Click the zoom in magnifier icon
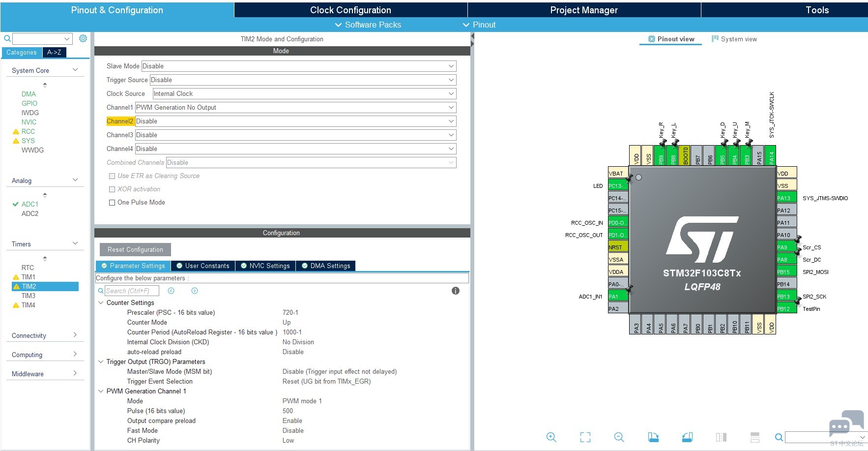 coord(551,437)
